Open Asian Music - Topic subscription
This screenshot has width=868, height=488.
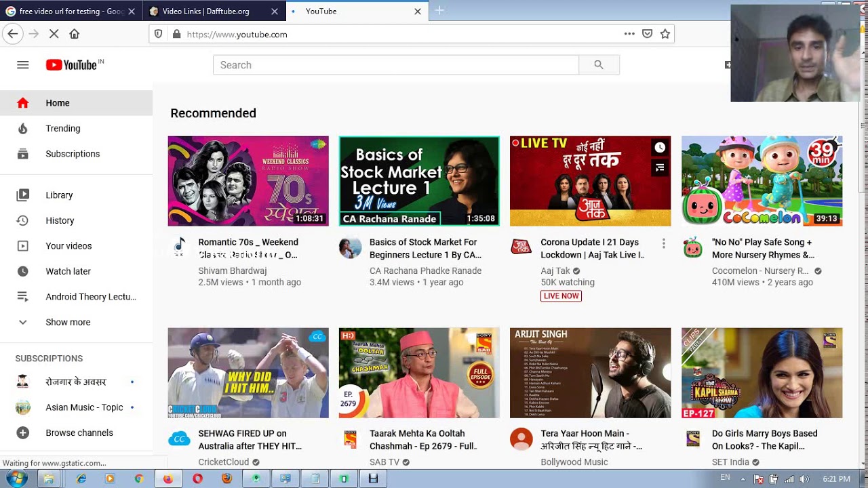click(x=76, y=407)
